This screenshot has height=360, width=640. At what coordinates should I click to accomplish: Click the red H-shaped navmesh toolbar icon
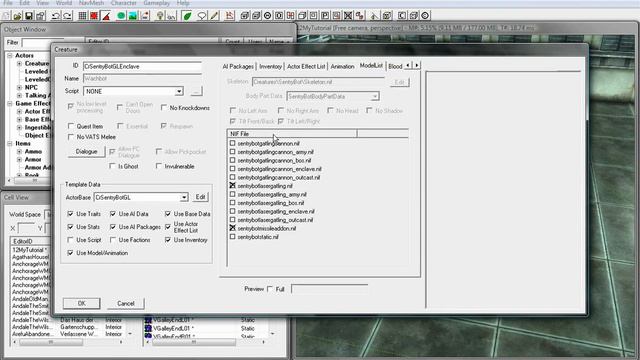click(291, 16)
